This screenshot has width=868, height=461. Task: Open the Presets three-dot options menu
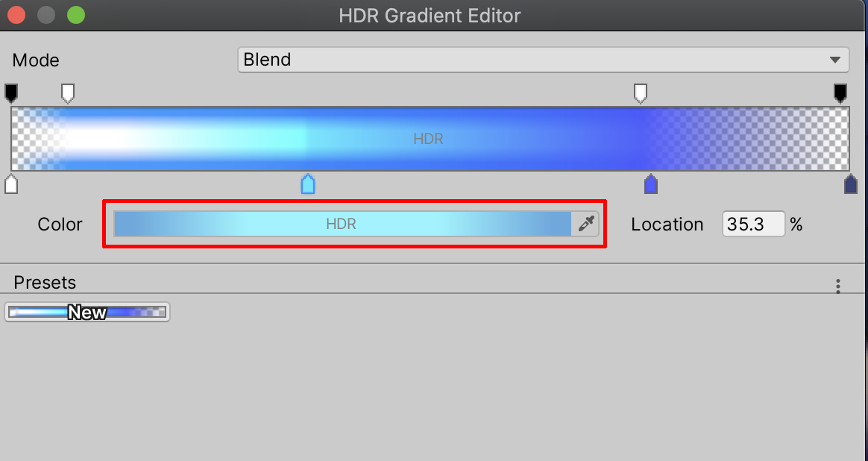pyautogui.click(x=838, y=286)
